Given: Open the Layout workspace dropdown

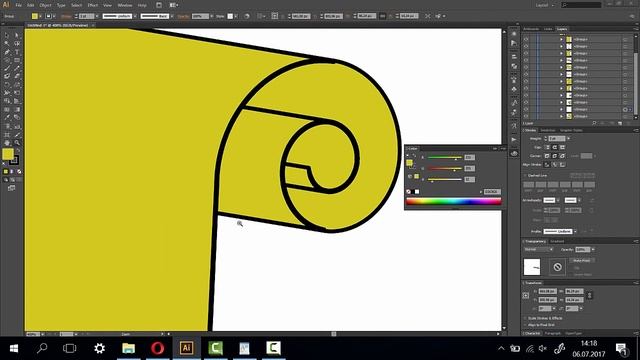Looking at the screenshot, I should [544, 5].
